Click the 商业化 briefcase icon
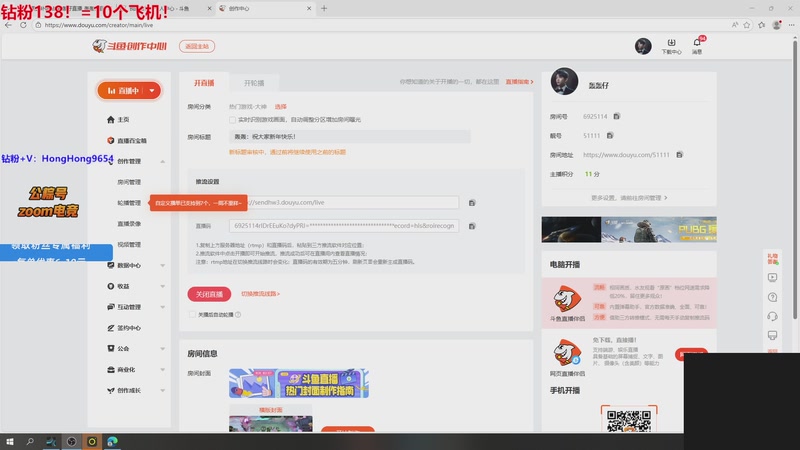This screenshot has width=800, height=450. pyautogui.click(x=111, y=369)
